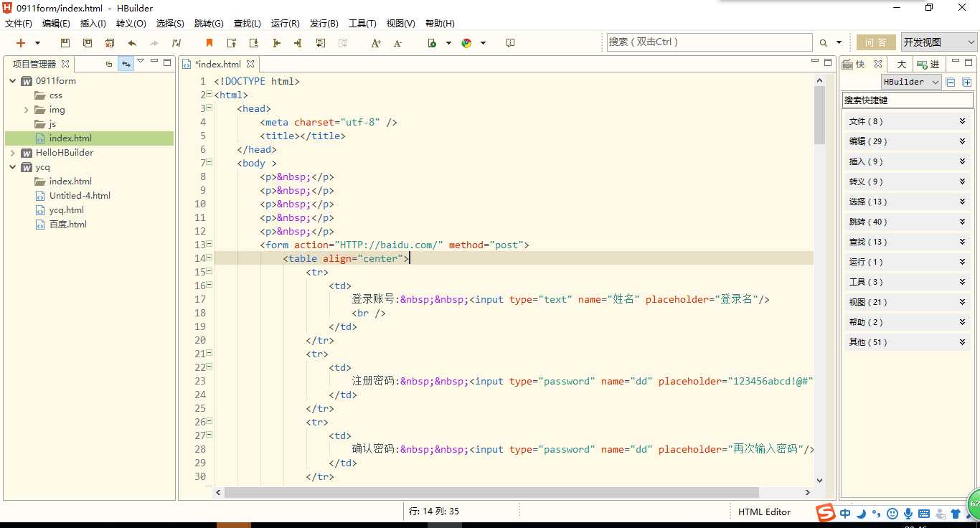Click the enlarge font A+ icon
Screen dimensions: 980x528
pyautogui.click(x=376, y=43)
